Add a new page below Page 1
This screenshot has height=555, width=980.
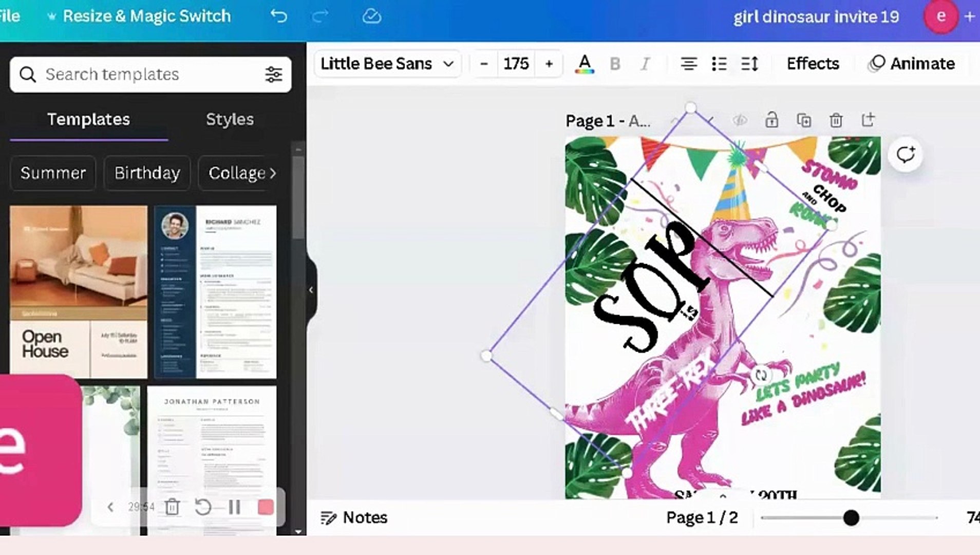pos(868,120)
